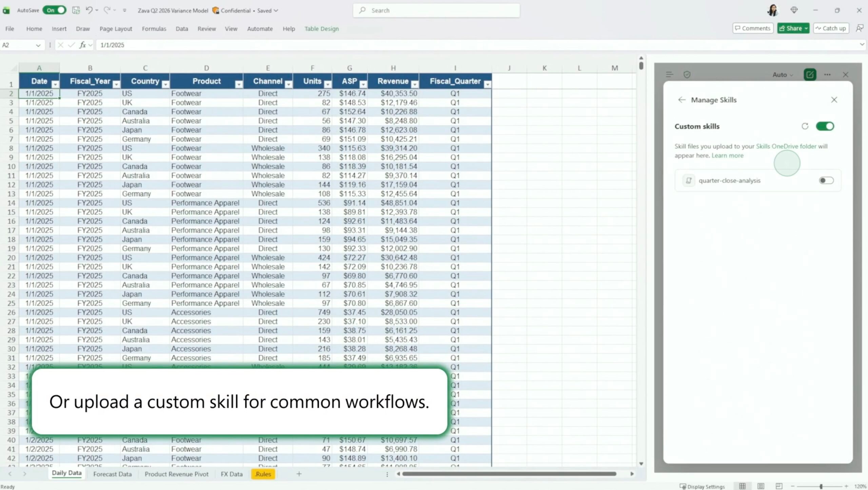Open the Skills OneDrive folder link
868x490 pixels.
click(x=786, y=146)
